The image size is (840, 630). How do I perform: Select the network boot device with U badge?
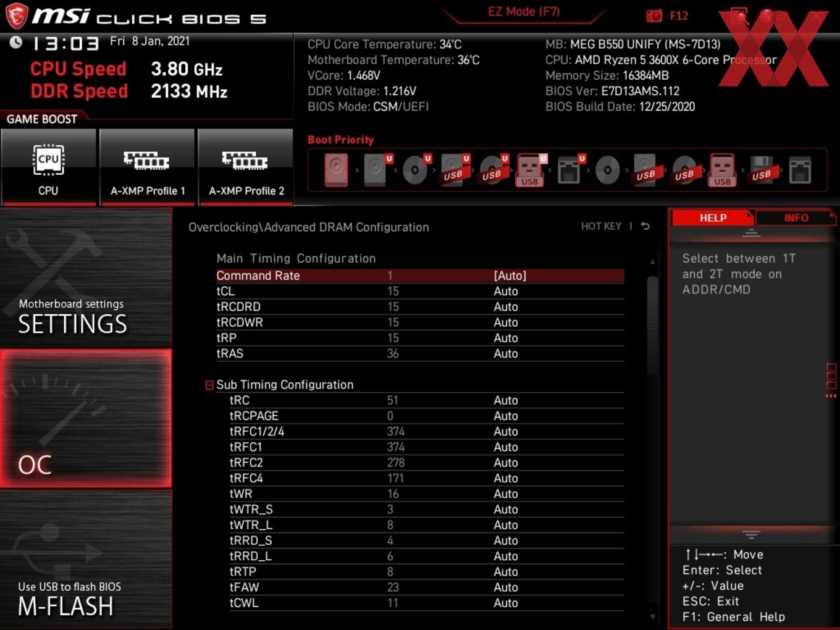coord(569,170)
